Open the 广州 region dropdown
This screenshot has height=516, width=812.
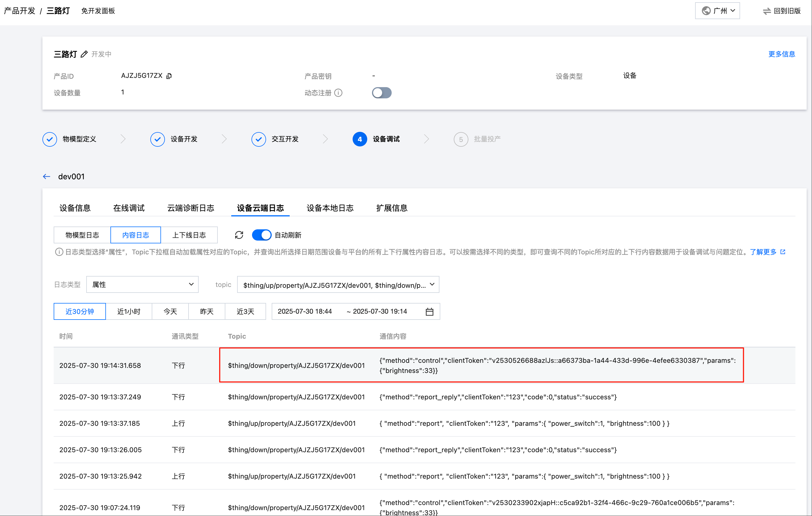pyautogui.click(x=717, y=11)
